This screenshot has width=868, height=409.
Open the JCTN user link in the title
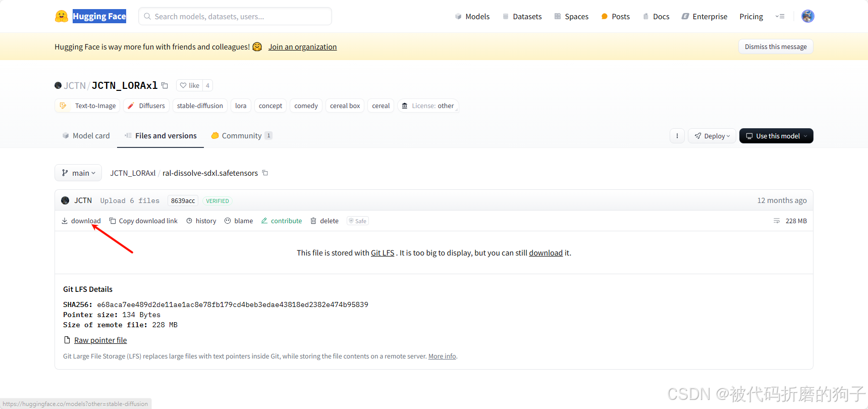(x=75, y=85)
